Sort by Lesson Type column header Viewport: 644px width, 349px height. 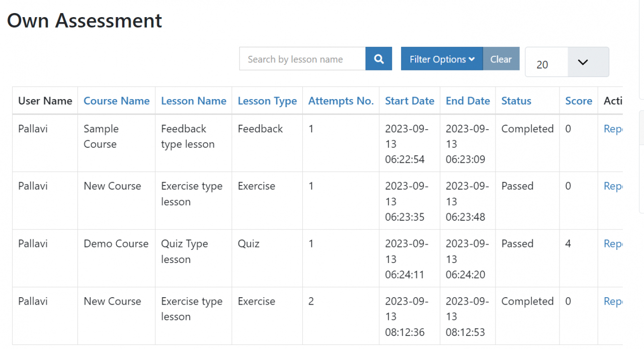pos(267,101)
